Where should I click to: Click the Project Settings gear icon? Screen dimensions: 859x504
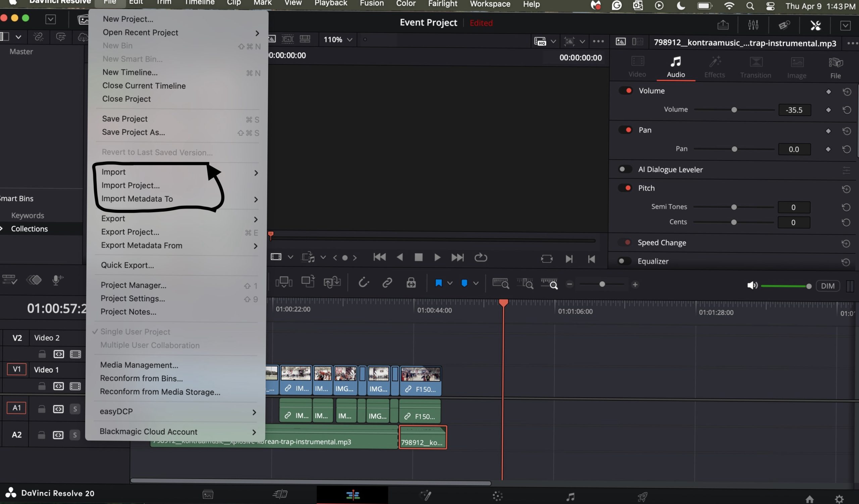[x=839, y=499]
